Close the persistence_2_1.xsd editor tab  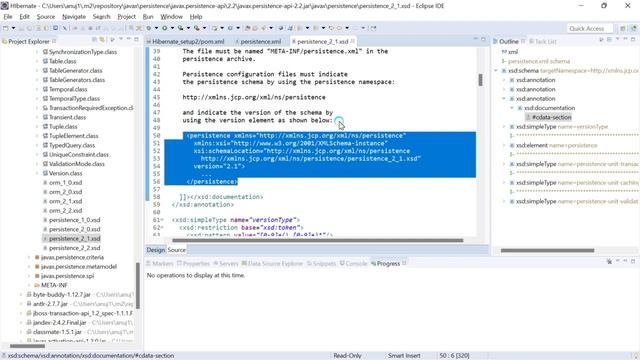click(x=353, y=41)
